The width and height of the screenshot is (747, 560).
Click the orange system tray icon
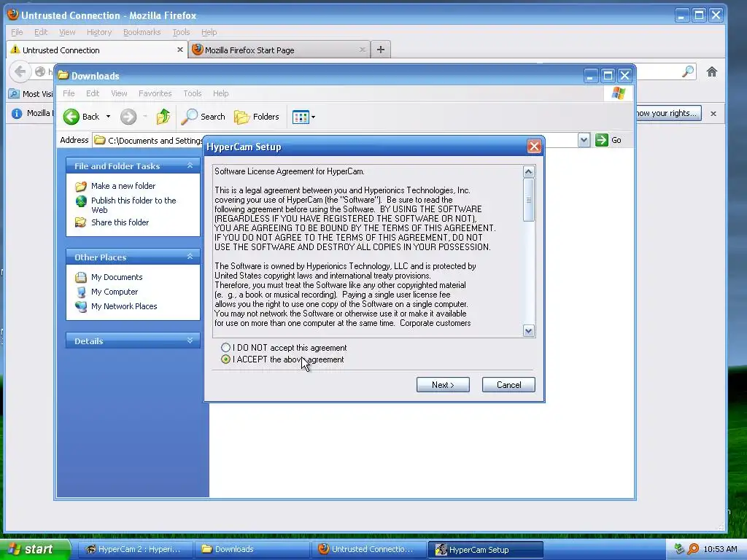[x=693, y=549]
